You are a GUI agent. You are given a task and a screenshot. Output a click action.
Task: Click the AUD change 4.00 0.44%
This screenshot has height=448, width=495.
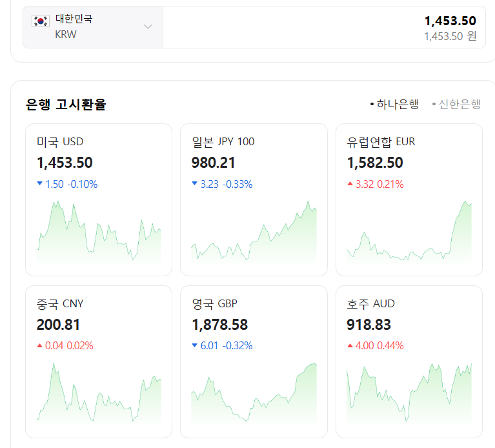pyautogui.click(x=376, y=346)
